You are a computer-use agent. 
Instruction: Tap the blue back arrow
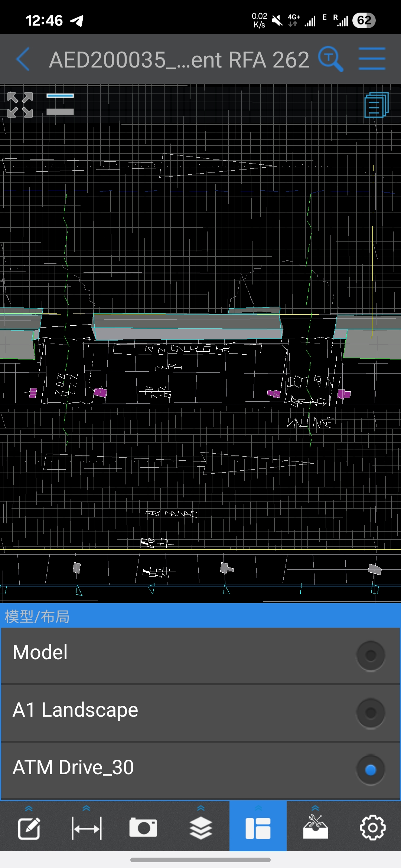click(x=23, y=59)
